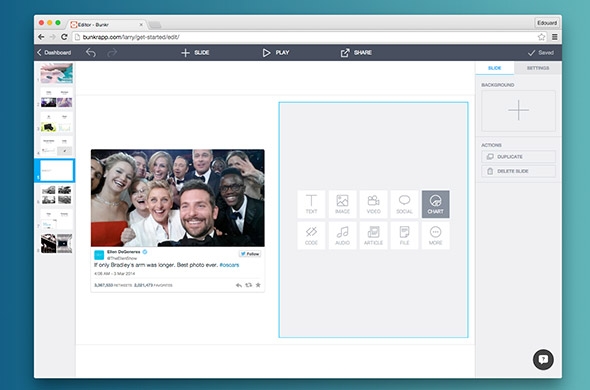Insert a Chart block
This screenshot has height=390, width=590.
tap(435, 204)
